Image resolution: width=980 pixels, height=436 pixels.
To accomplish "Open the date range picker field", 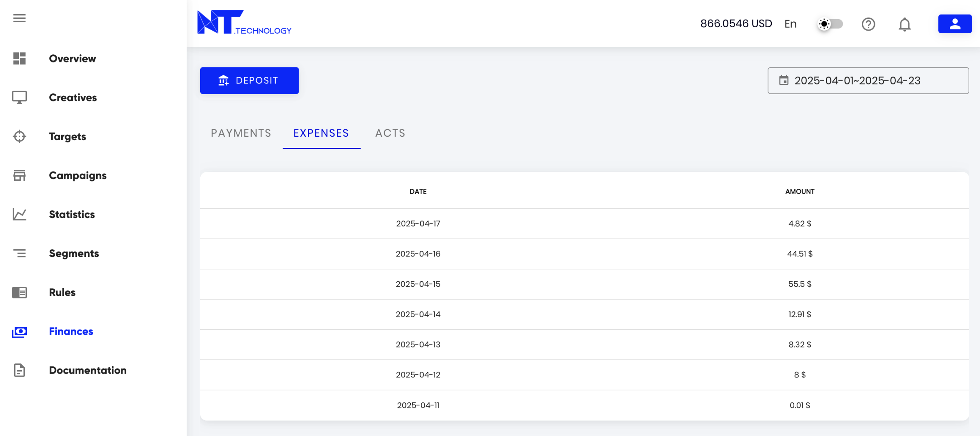I will pyautogui.click(x=868, y=80).
